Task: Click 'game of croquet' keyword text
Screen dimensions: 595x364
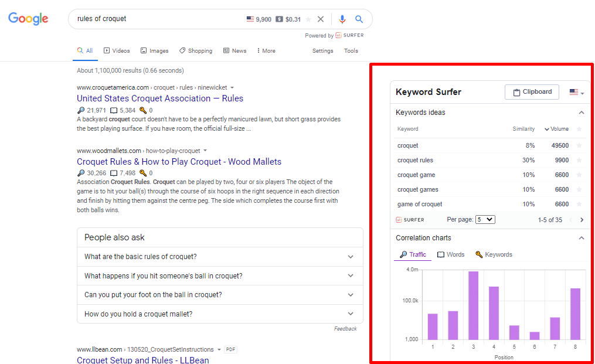Action: coord(420,204)
